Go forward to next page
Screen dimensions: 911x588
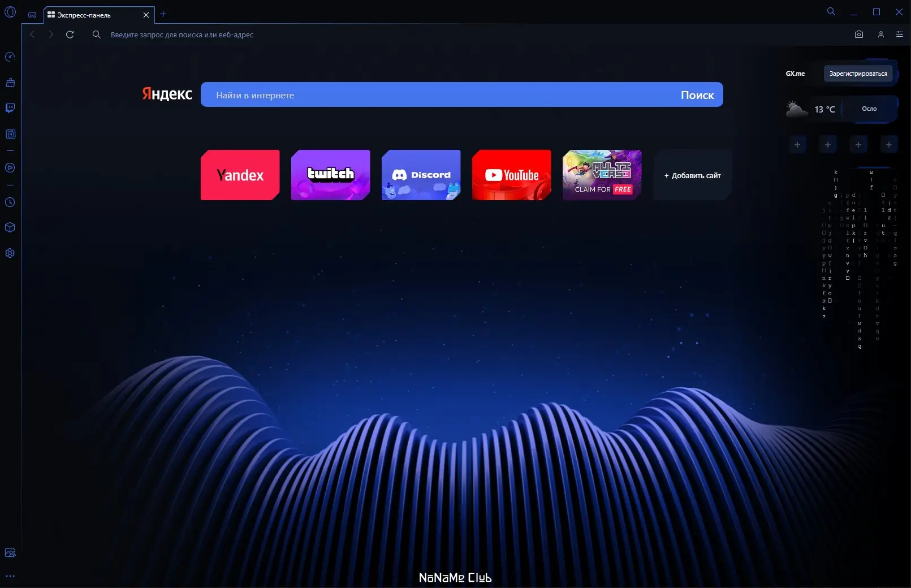(51, 34)
